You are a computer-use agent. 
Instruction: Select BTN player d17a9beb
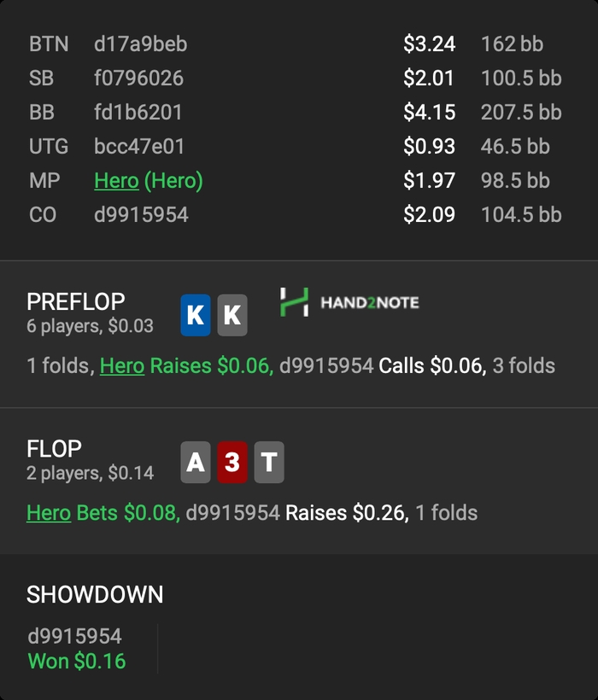coord(140,44)
